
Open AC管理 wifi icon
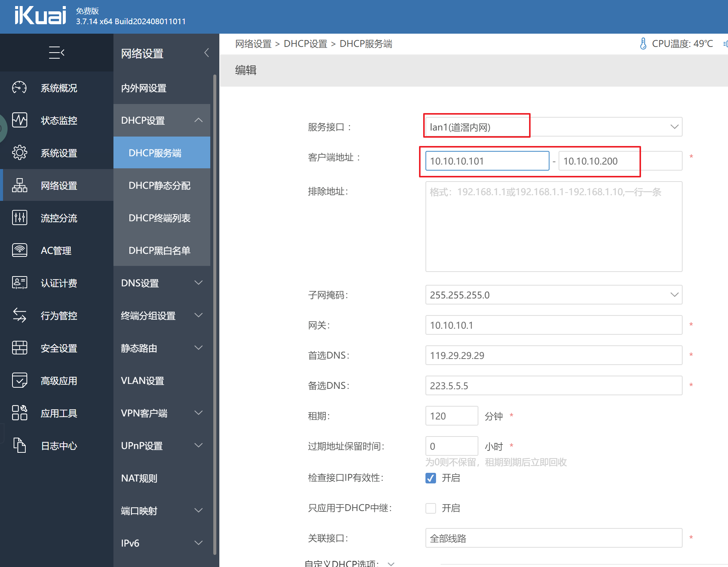[19, 250]
